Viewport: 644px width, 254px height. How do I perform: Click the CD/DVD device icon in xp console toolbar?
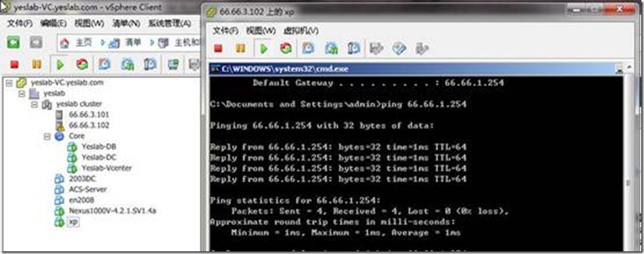(399, 49)
